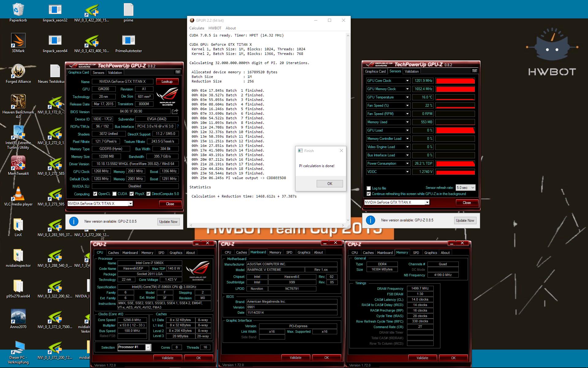Launch the 3DMark desktop icon

click(18, 43)
